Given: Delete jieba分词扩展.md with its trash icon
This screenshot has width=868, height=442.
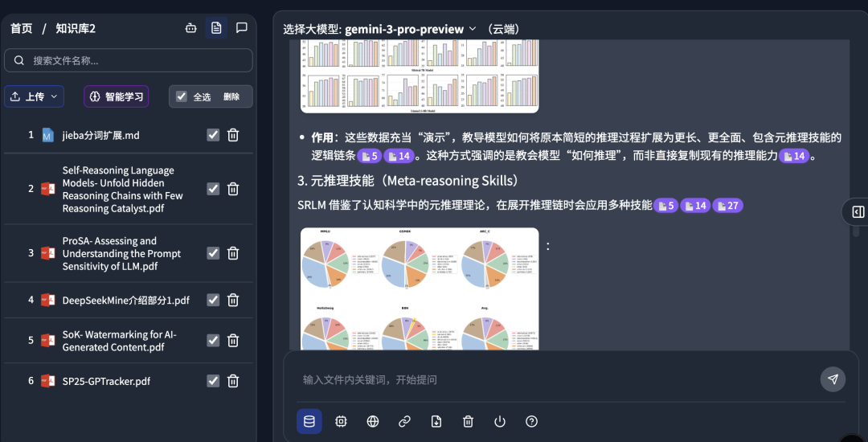Looking at the screenshot, I should 233,135.
